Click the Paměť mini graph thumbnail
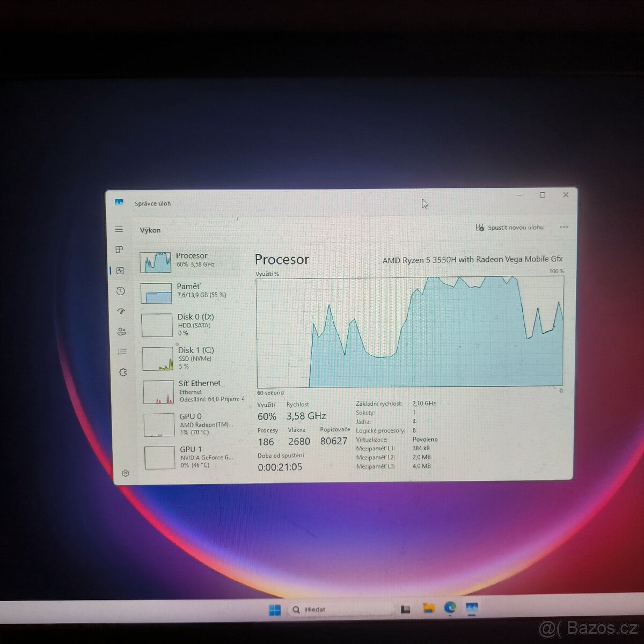Screen dimensions: 644x644 pos(156,293)
